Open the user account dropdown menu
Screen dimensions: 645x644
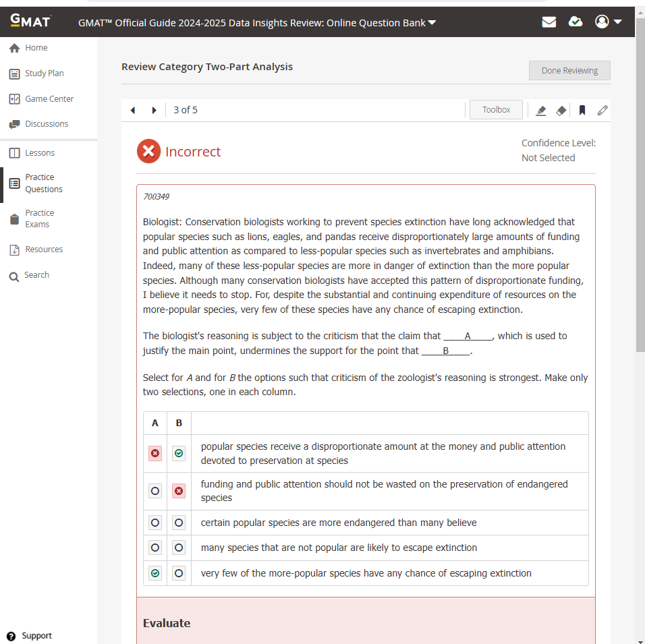[x=609, y=22]
